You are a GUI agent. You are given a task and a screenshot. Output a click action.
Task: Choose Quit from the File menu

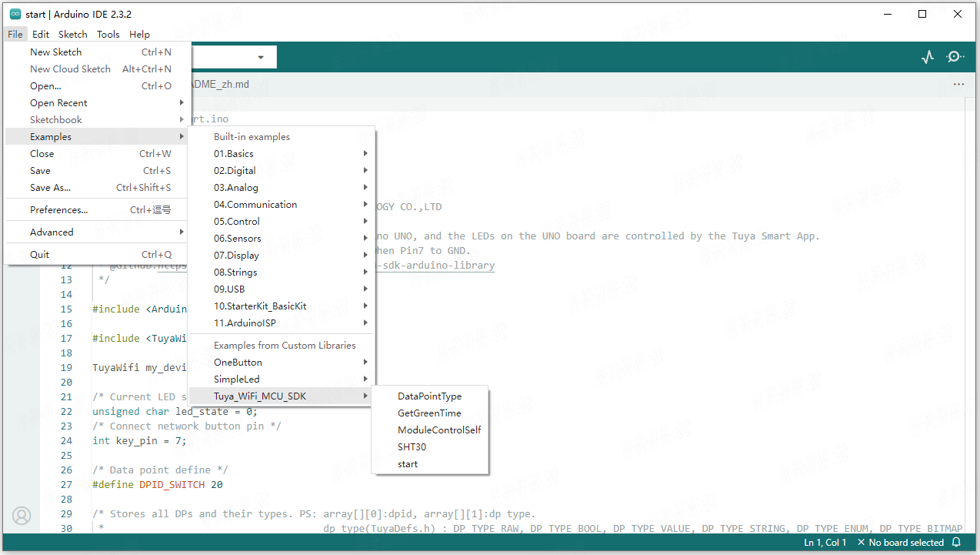(x=98, y=255)
